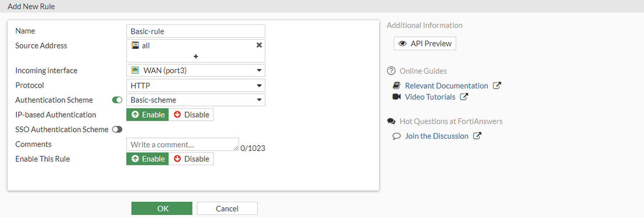Click the question mark icon beside Online Guides

pos(391,71)
